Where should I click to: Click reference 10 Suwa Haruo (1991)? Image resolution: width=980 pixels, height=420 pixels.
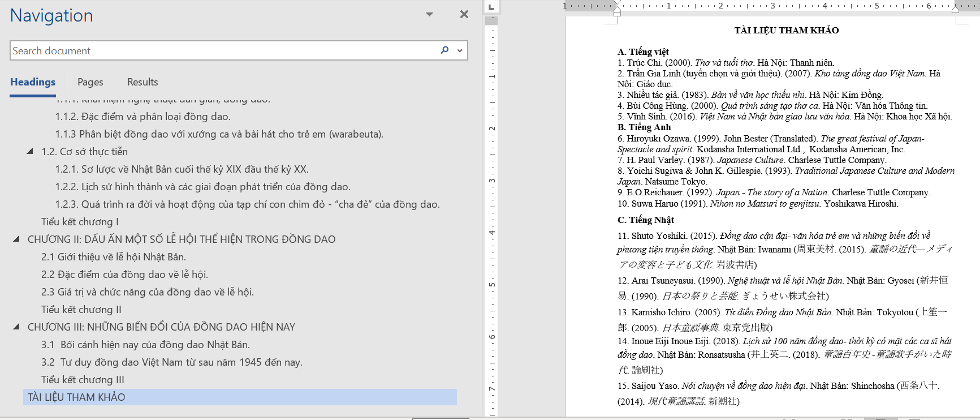[758, 204]
